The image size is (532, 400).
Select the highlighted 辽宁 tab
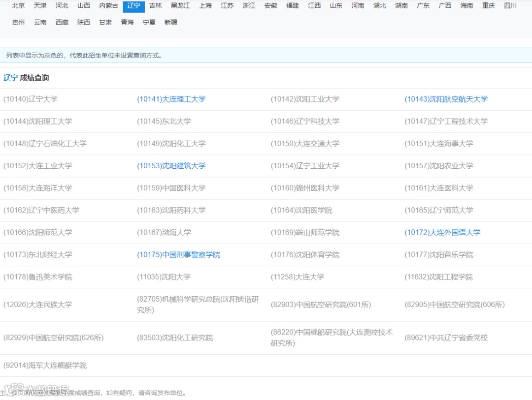(133, 6)
